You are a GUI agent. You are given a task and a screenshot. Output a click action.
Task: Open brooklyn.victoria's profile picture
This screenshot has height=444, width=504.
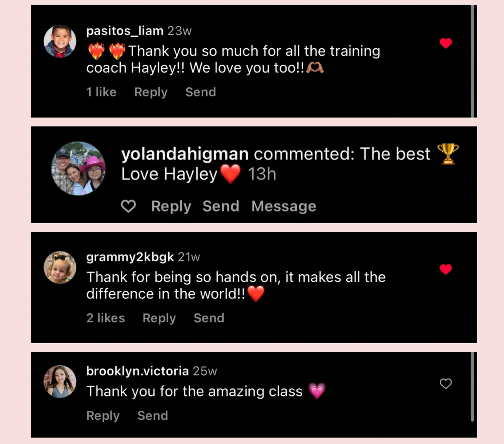point(60,381)
